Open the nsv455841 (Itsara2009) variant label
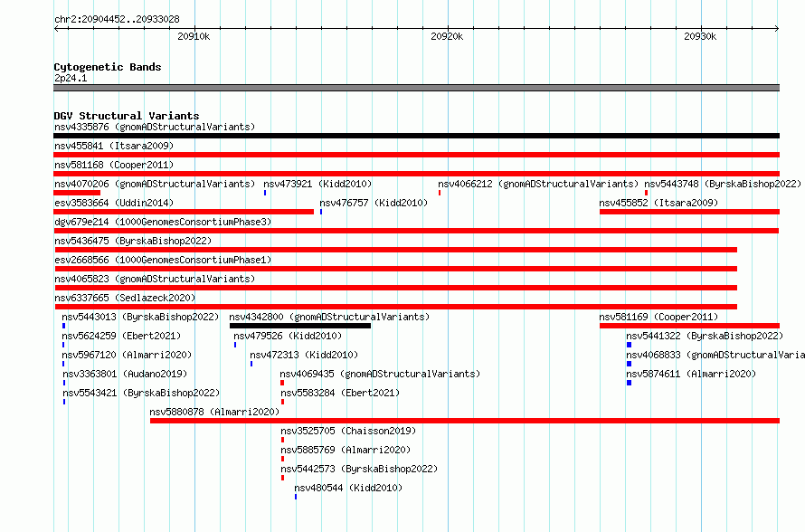This screenshot has width=805, height=532. (x=114, y=146)
